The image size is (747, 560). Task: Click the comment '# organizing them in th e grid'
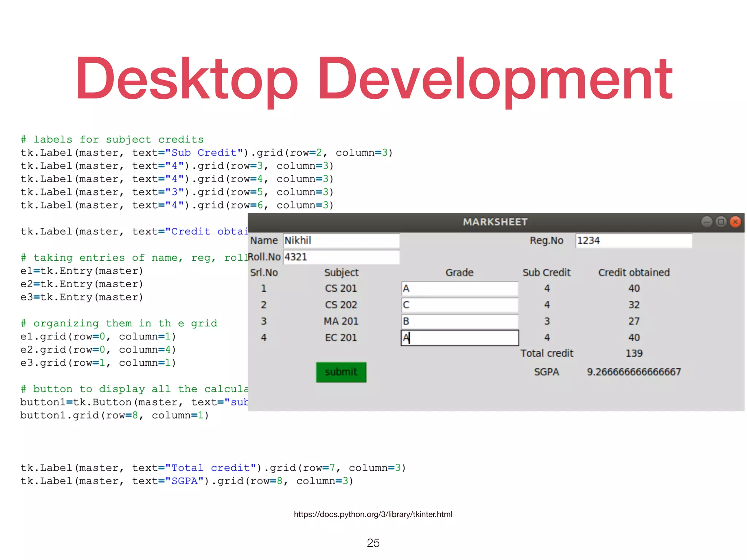pyautogui.click(x=119, y=323)
